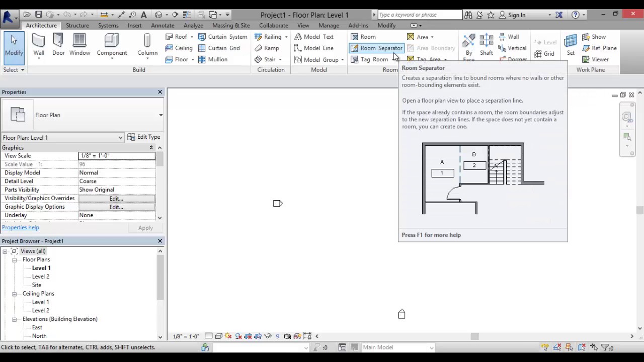644x362 pixels.
Task: Choose the Curtain System tool
Action: (x=223, y=37)
